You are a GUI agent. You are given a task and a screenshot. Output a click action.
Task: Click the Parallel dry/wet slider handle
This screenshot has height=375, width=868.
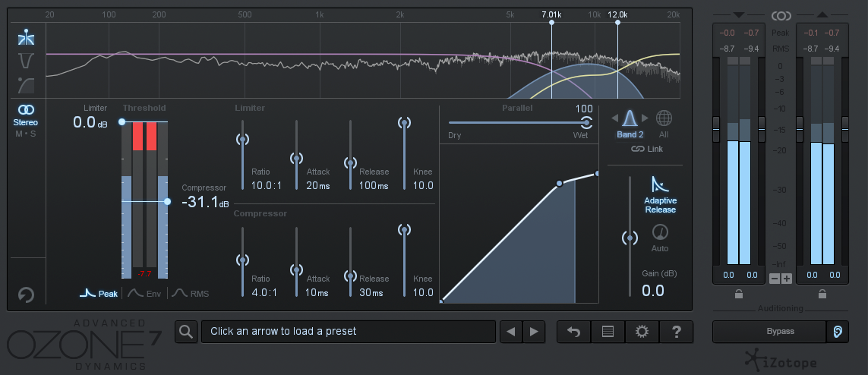(x=586, y=122)
